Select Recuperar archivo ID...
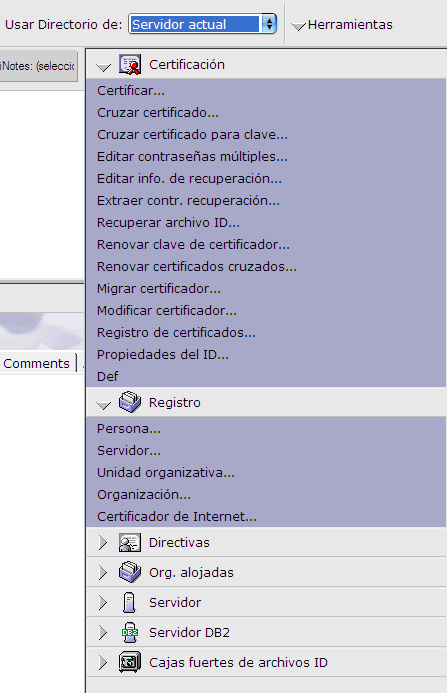Screen dimensions: 447x693 168,222
